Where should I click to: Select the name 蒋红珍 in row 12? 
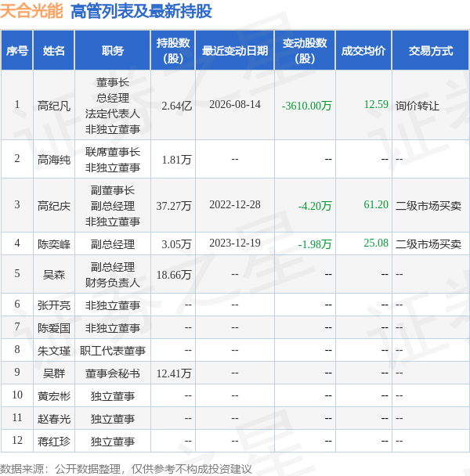[54, 442]
